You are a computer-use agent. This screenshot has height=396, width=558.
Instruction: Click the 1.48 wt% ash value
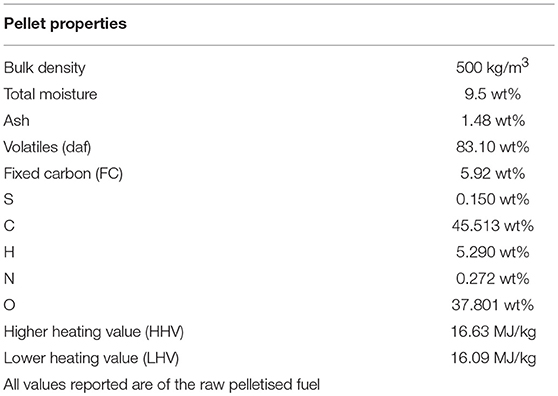493,121
